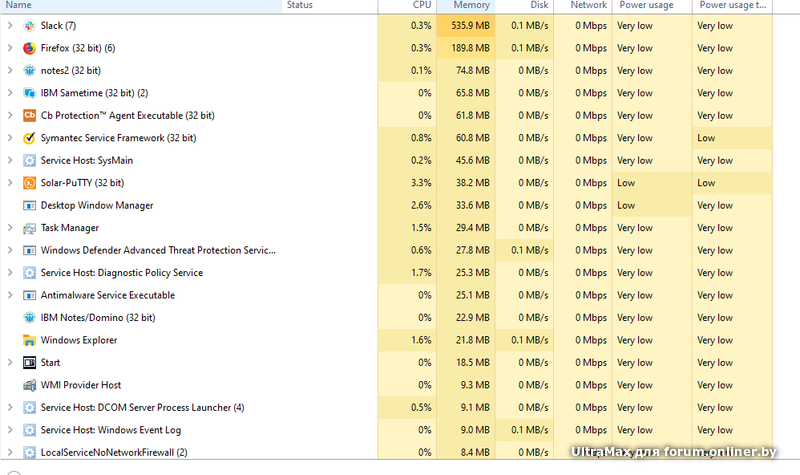Select the WMI Provider Host process
The width and height of the screenshot is (800, 475).
tap(81, 385)
